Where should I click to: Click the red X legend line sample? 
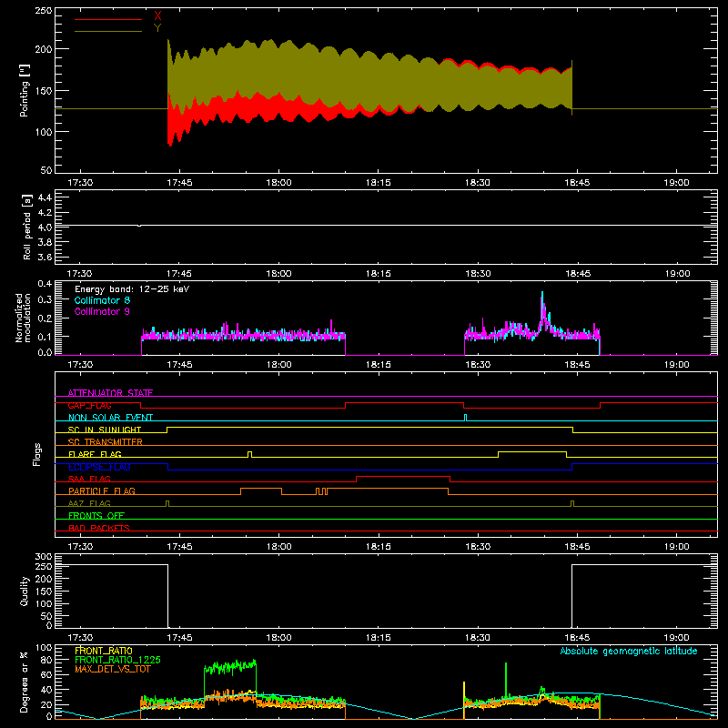108,19
